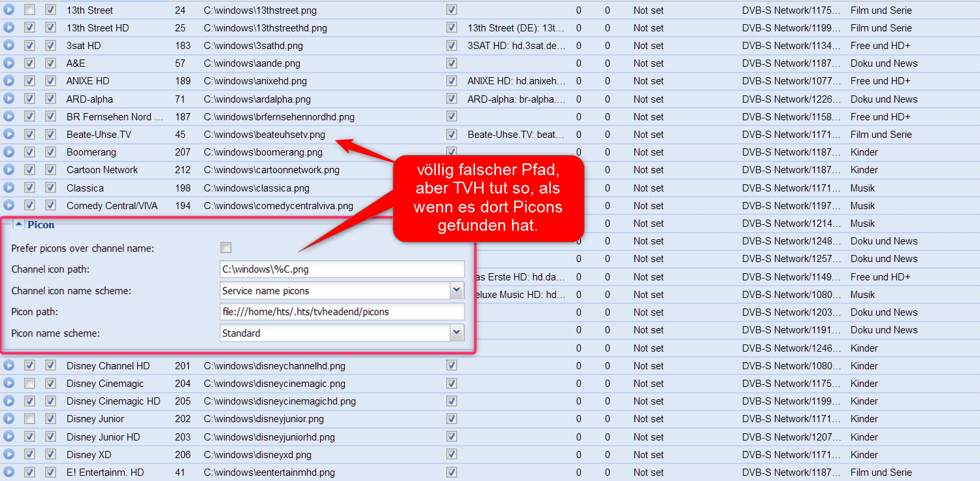Click play icon for BR Fernsehen Nord row

pos(8,117)
